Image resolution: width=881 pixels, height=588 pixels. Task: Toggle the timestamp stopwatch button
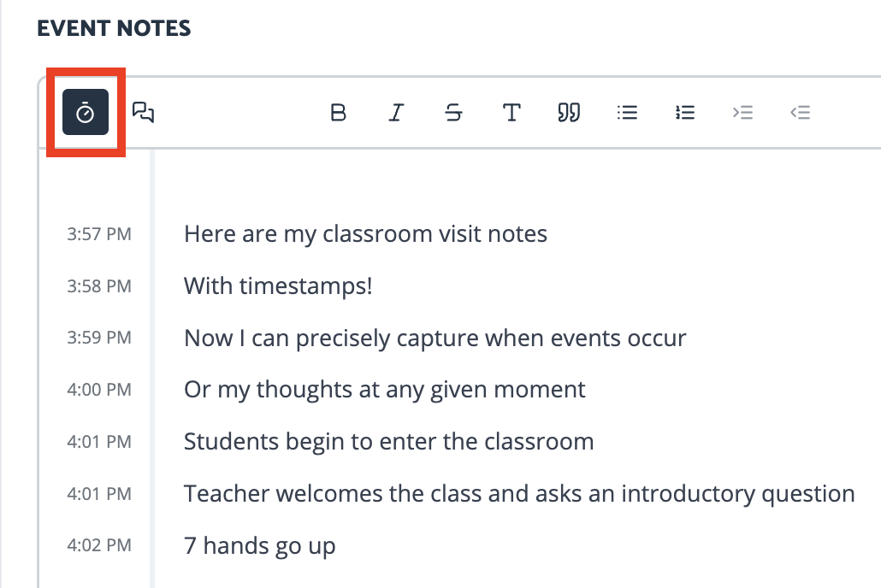click(x=86, y=112)
